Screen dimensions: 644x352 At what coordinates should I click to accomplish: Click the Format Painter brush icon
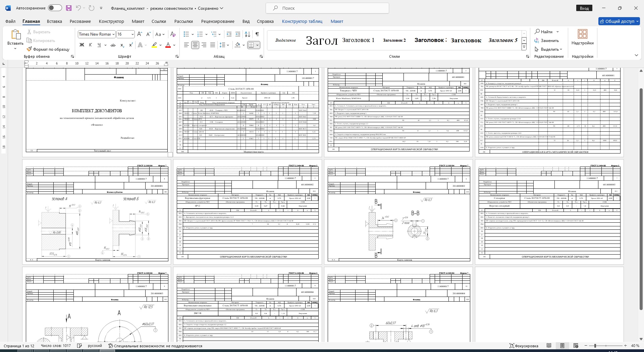point(30,49)
